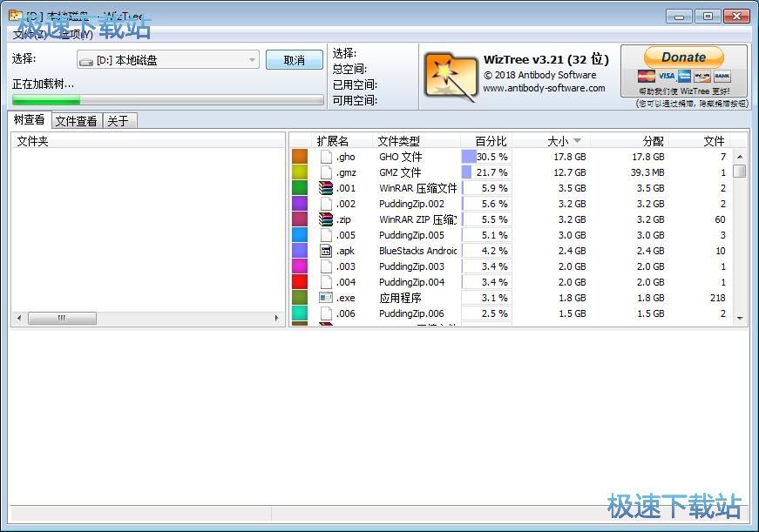Viewport: 759px width, 532px height.
Task: Click the folder pane scroll-left arrow
Action: pyautogui.click(x=19, y=318)
